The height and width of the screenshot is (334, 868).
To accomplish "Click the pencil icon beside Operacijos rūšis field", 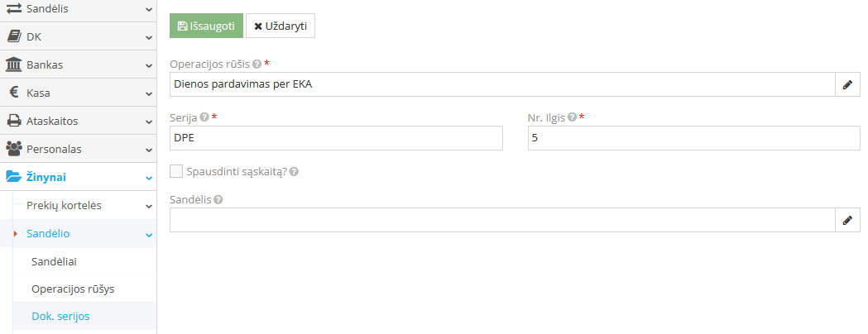I will pyautogui.click(x=847, y=84).
